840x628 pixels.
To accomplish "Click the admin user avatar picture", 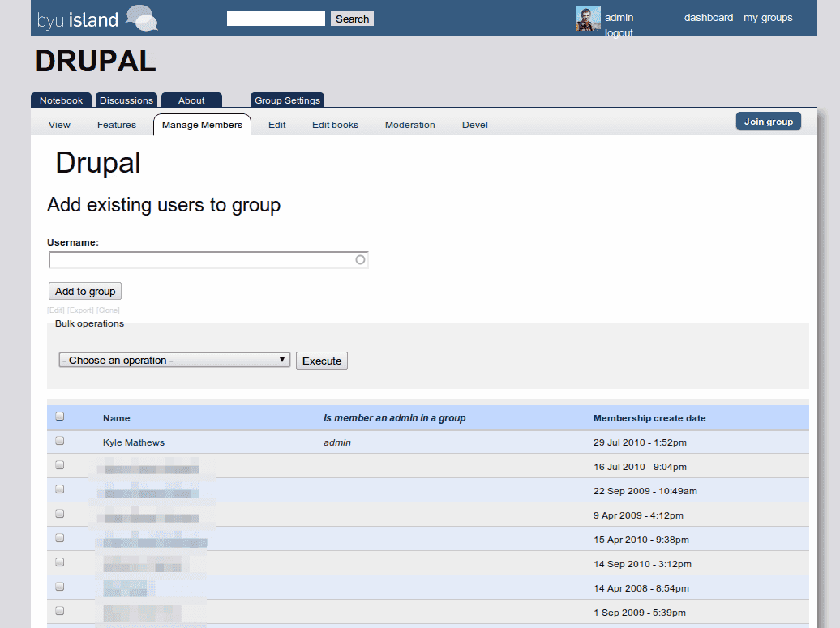I will [588, 19].
